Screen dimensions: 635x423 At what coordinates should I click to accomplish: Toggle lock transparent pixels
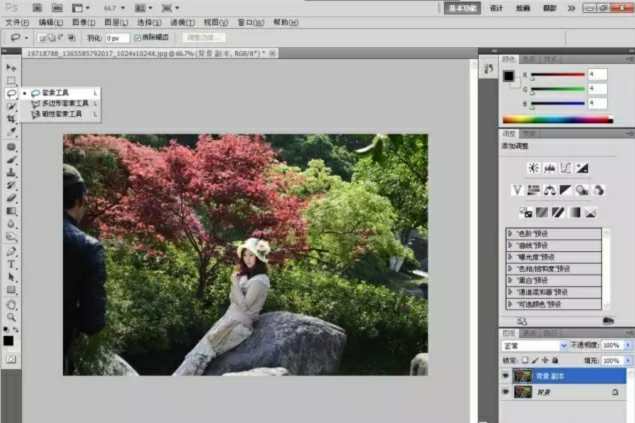525,360
